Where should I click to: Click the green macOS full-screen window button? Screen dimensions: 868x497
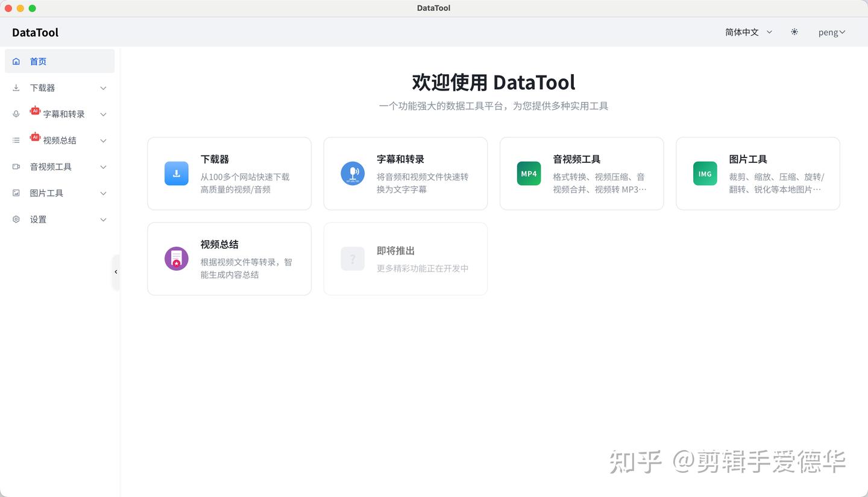point(33,8)
